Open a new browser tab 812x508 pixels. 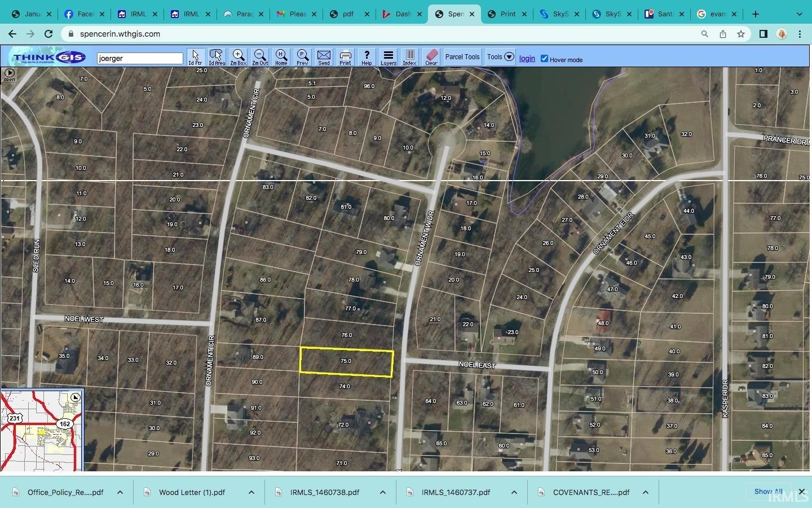(756, 14)
